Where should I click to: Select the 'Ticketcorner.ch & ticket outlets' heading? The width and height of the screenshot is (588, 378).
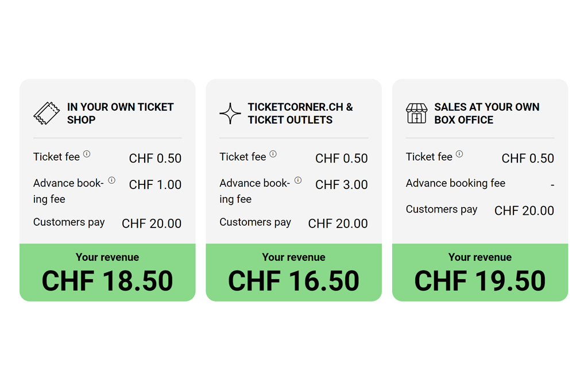(300, 113)
